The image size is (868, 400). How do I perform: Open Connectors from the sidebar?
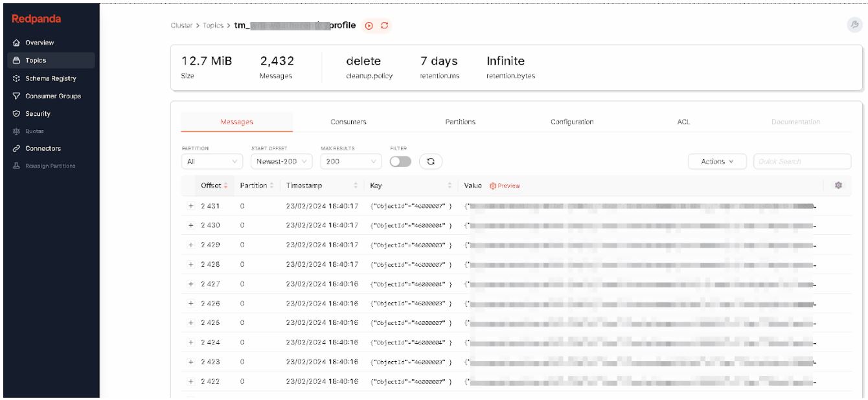click(x=43, y=148)
